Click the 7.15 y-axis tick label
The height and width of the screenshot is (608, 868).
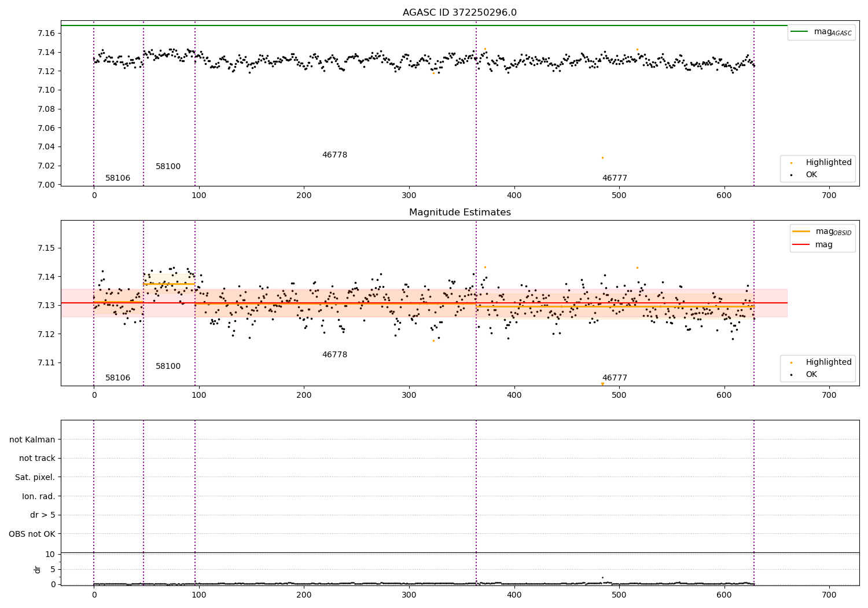click(x=46, y=248)
